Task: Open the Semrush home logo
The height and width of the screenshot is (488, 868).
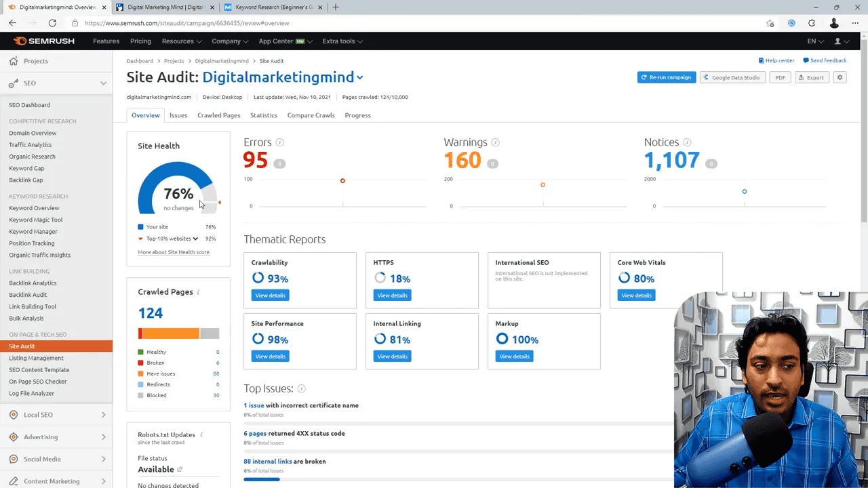Action: 43,41
